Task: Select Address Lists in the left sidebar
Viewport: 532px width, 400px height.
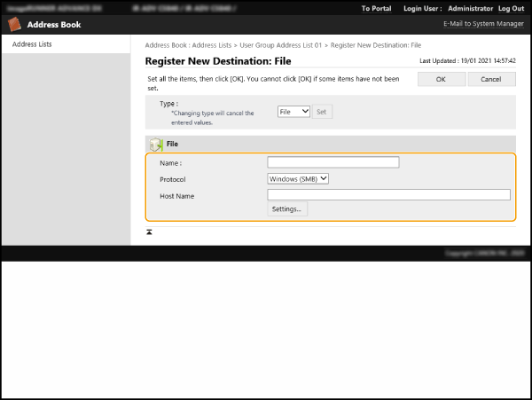Action: click(32, 43)
